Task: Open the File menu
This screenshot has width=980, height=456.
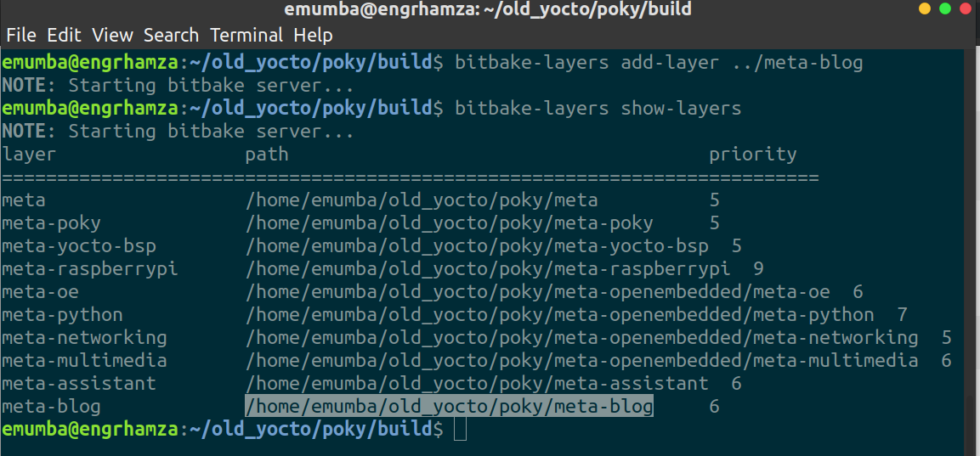Action: click(21, 34)
